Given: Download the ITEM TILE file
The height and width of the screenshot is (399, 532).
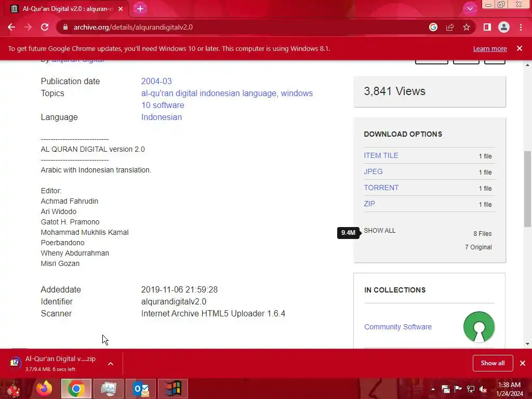Looking at the screenshot, I should point(381,155).
